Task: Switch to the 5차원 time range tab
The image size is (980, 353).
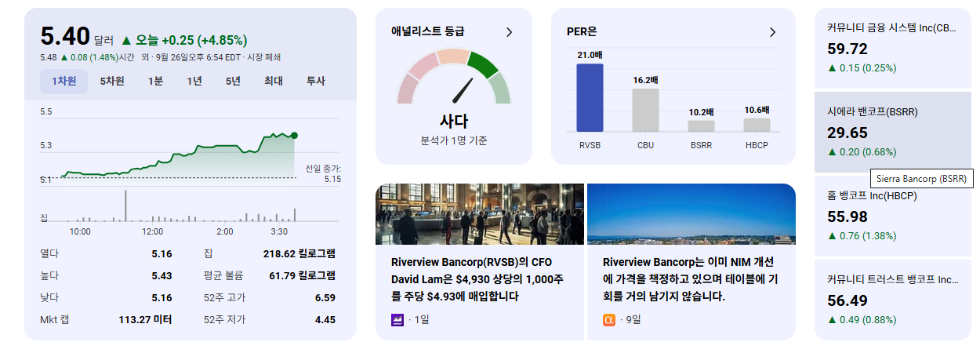Action: pos(112,81)
